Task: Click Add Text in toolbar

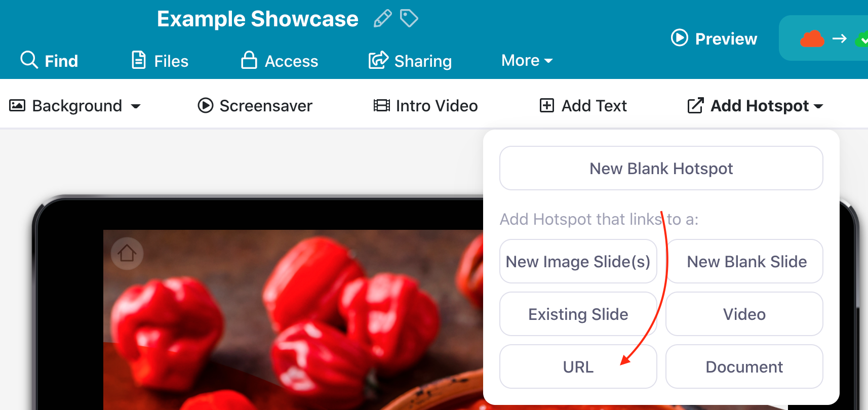Action: [x=583, y=106]
